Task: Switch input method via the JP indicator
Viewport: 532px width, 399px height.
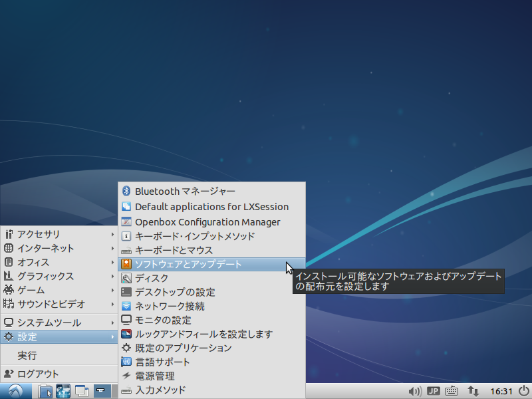Action: pos(433,391)
